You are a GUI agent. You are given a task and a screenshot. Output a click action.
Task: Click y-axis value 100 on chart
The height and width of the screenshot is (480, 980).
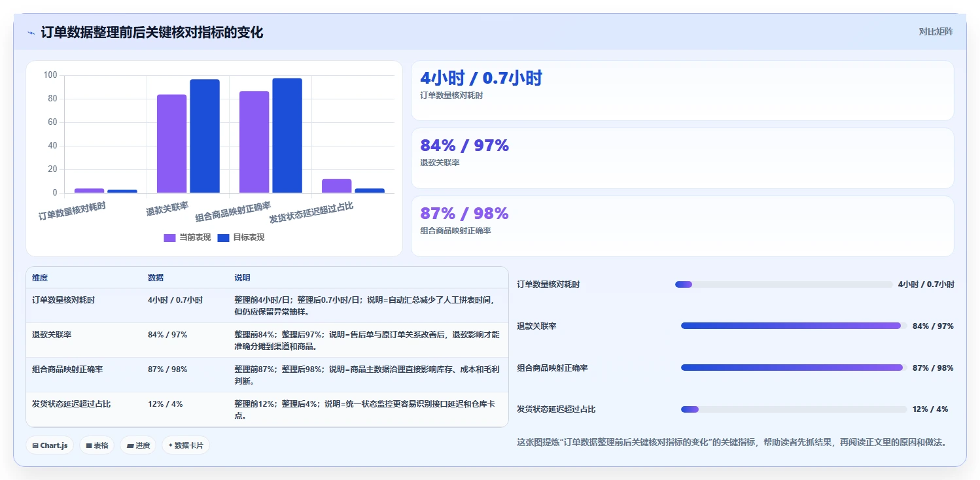pyautogui.click(x=50, y=75)
